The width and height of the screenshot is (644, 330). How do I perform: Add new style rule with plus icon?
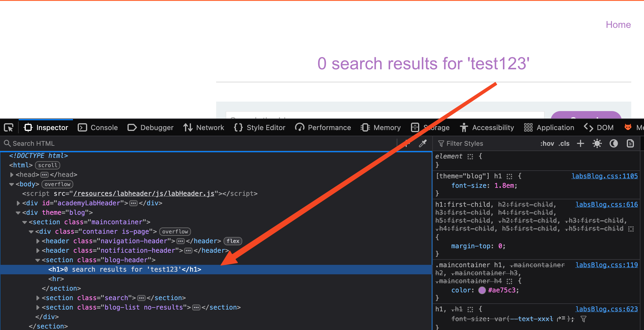pos(581,143)
